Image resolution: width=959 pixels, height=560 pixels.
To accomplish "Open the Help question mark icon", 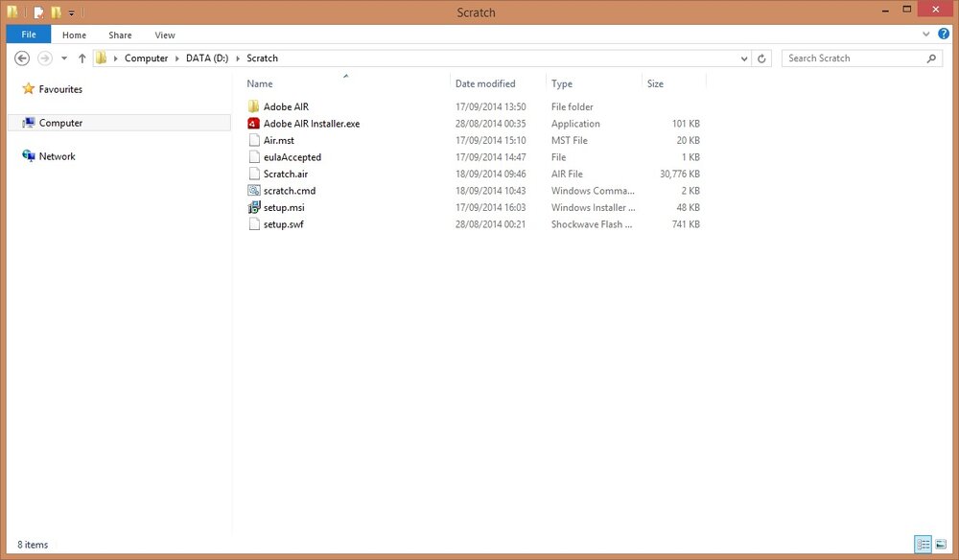I will tap(944, 35).
